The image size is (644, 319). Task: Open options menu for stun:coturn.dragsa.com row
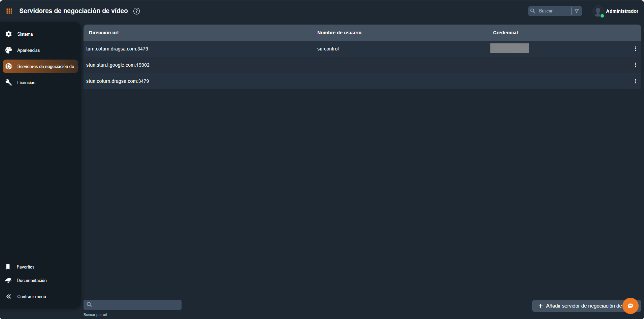(x=635, y=81)
